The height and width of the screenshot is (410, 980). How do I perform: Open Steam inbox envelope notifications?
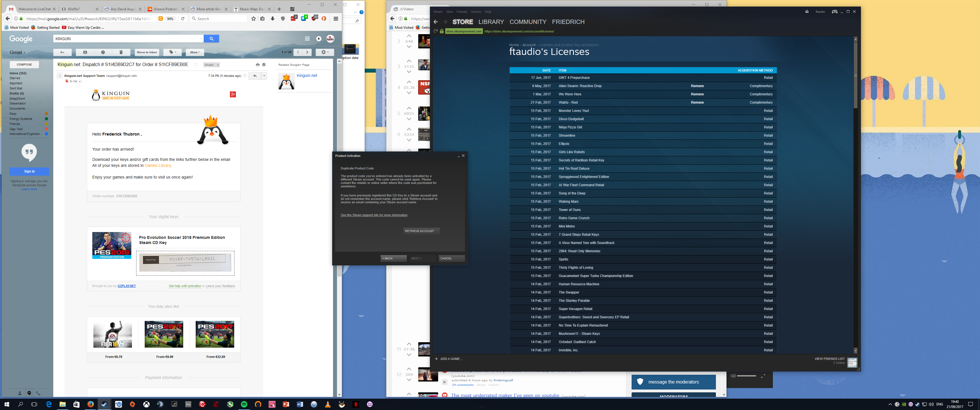click(807, 12)
